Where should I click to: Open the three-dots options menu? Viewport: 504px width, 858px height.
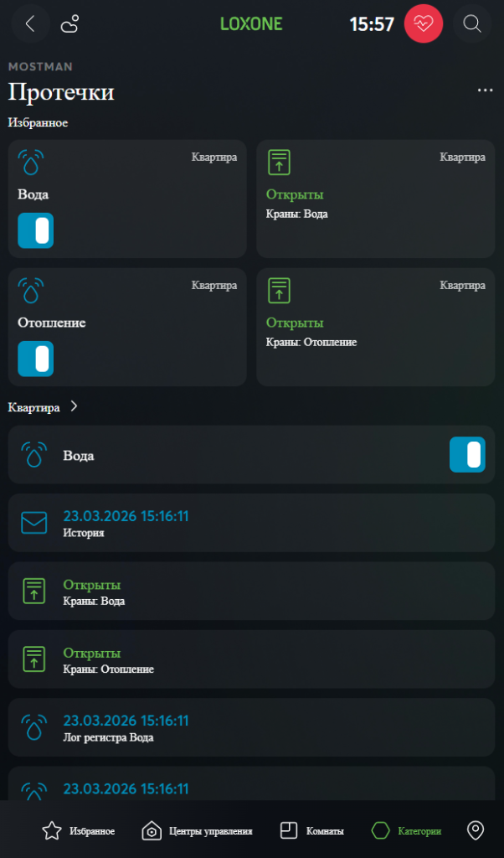point(485,90)
